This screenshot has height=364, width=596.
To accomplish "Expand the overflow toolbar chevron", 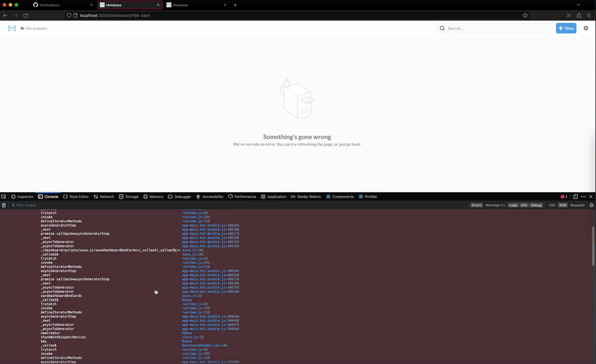I will click(569, 15).
